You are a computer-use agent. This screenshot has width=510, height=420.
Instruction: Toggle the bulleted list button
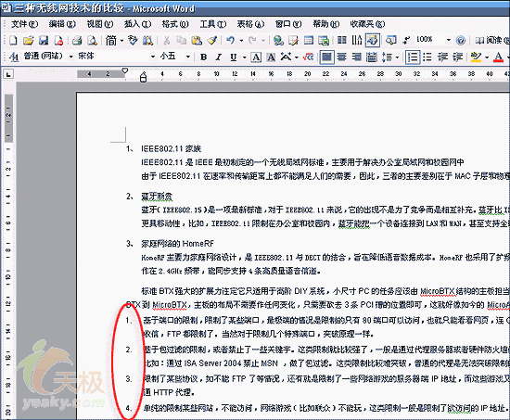click(x=427, y=57)
